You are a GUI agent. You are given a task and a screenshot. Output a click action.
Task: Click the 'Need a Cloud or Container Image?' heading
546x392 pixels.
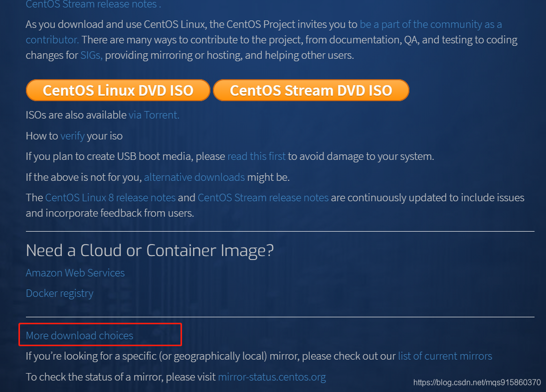pyautogui.click(x=150, y=251)
